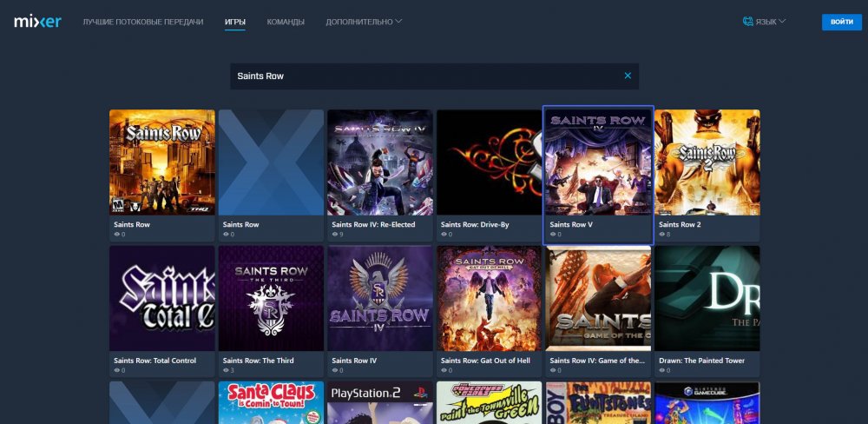Open the Paint the Townsville Green cover

490,403
